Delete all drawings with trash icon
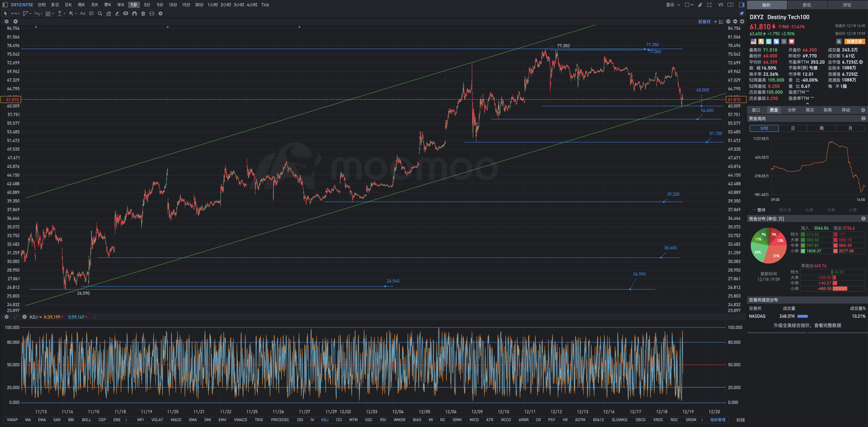Image resolution: width=868 pixels, height=427 pixels. click(143, 13)
